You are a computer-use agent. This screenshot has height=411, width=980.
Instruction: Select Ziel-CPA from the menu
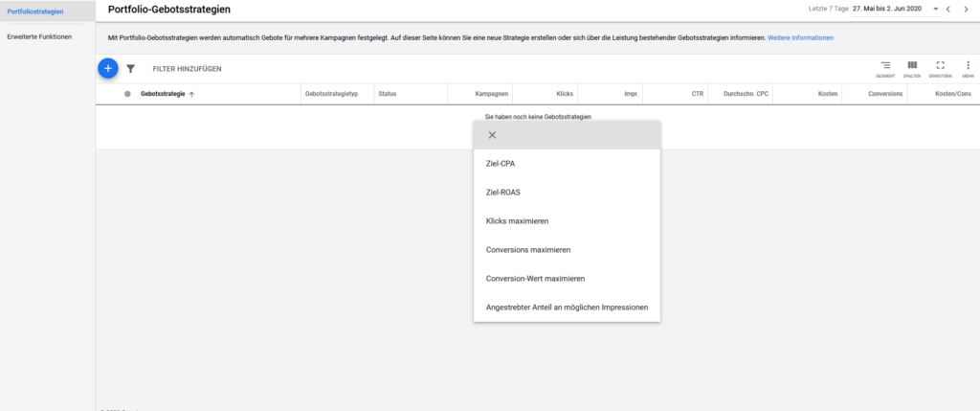pyautogui.click(x=501, y=163)
